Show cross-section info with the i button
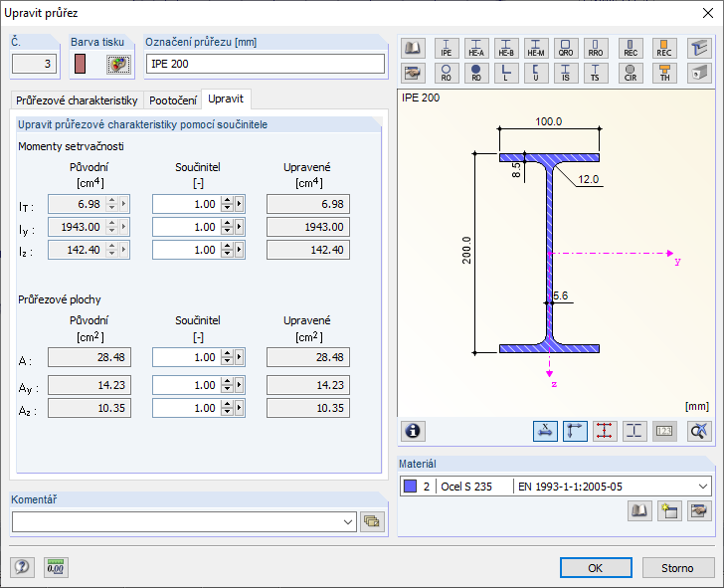 coord(413,431)
